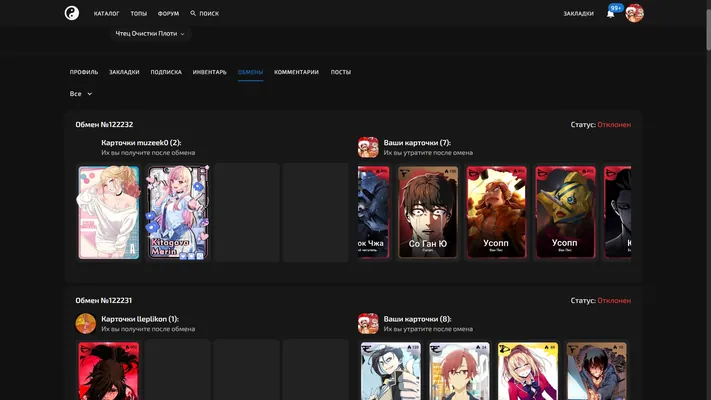Select the Со Ган Ю card
This screenshot has width=711, height=400.
[x=428, y=212]
